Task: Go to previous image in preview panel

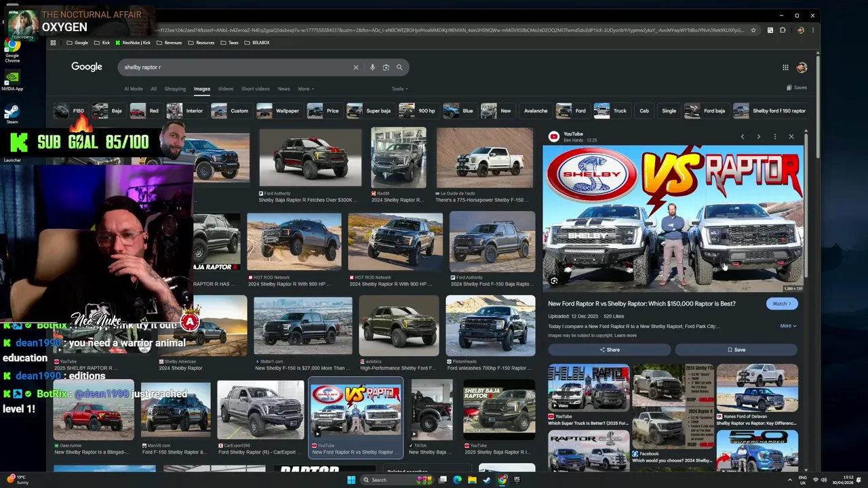Action: click(743, 137)
